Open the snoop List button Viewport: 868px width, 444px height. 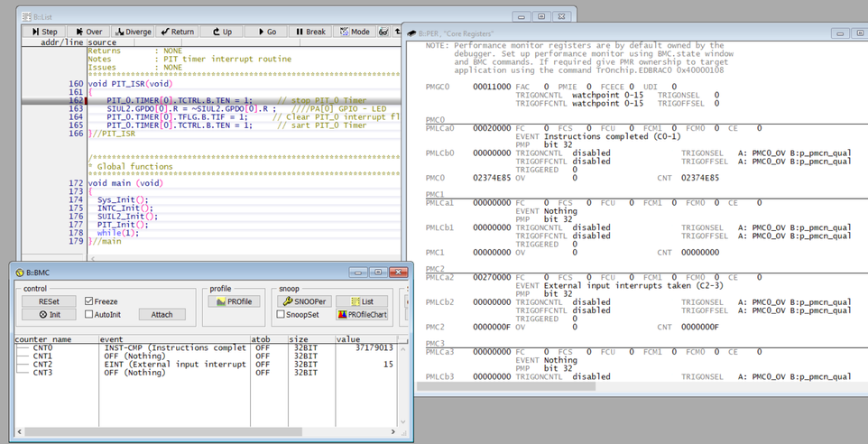362,301
